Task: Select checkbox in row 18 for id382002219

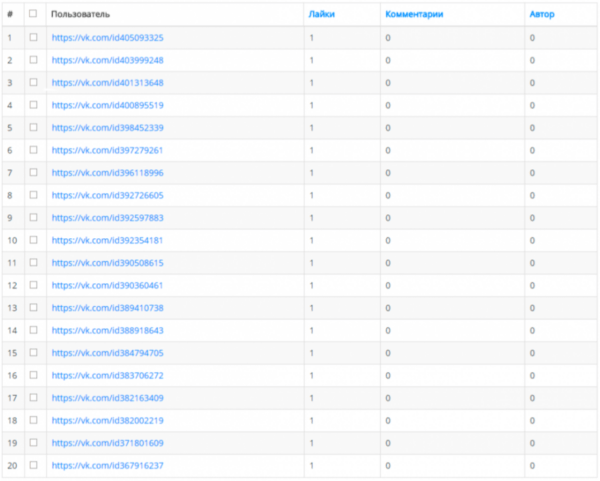Action: click(33, 420)
